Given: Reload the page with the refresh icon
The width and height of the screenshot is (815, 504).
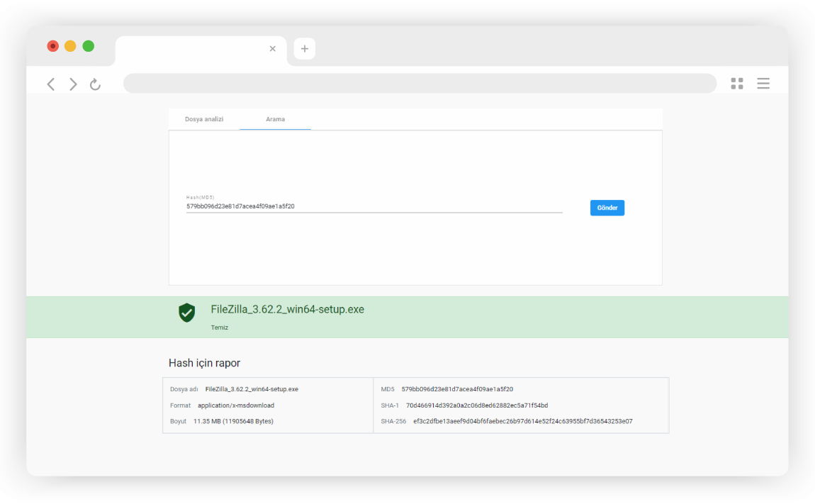Looking at the screenshot, I should 95,84.
